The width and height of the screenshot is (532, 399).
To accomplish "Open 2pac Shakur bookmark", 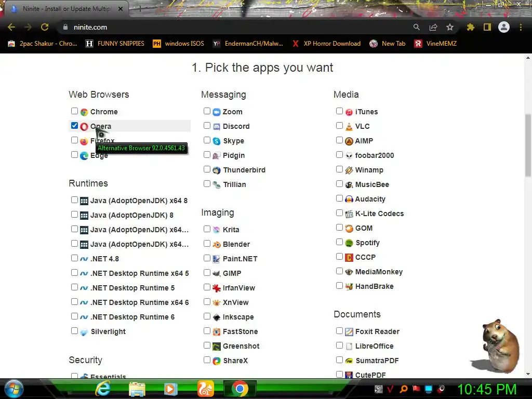I will [x=43, y=44].
